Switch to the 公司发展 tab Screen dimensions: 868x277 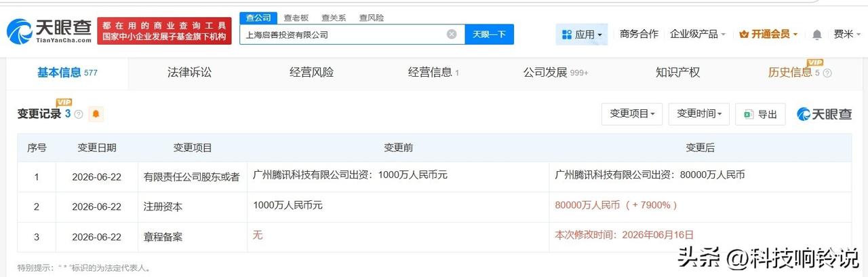[x=555, y=73]
